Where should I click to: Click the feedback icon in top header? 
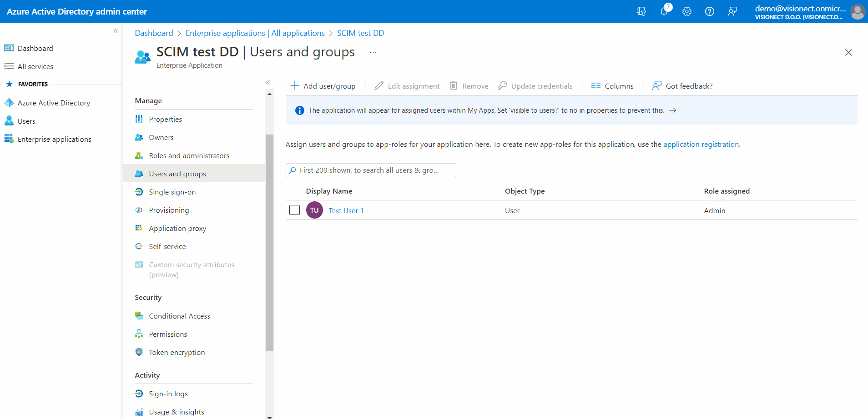coord(732,11)
